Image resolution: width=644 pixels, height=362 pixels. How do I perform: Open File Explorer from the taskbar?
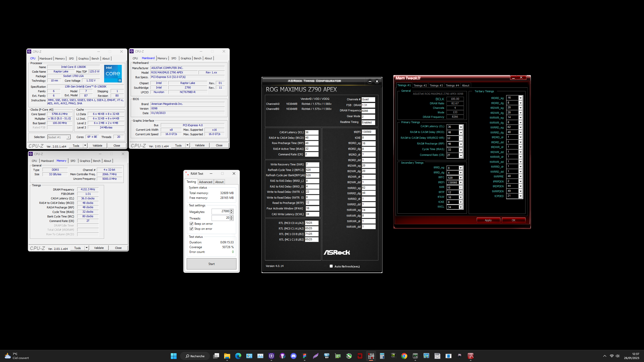coord(227,356)
